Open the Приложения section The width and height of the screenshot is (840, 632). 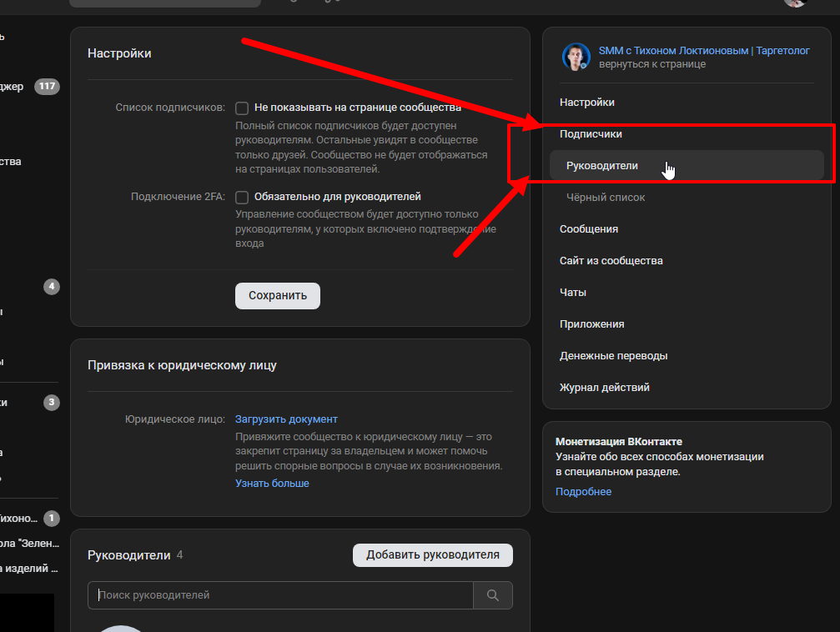(591, 324)
